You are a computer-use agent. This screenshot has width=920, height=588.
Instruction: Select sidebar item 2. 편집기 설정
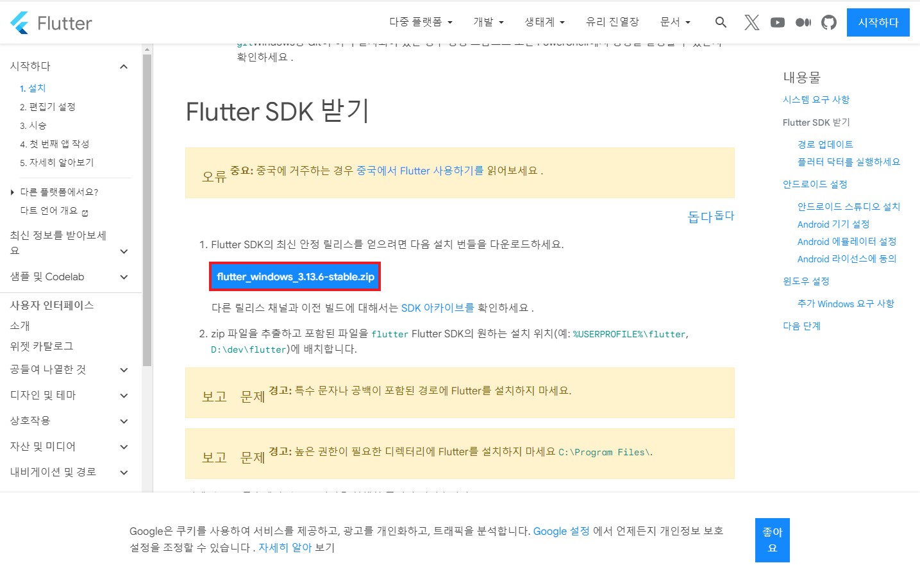47,106
